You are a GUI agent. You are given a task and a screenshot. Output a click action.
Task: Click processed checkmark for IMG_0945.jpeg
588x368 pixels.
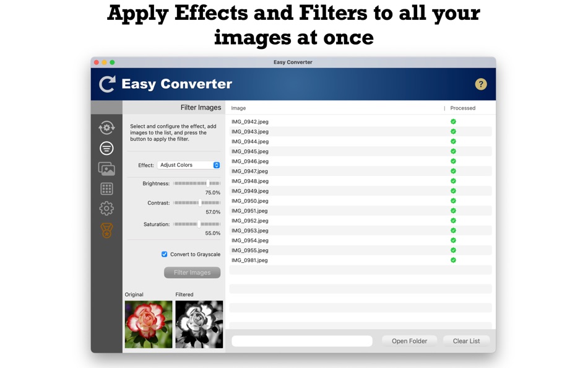pyautogui.click(x=453, y=151)
